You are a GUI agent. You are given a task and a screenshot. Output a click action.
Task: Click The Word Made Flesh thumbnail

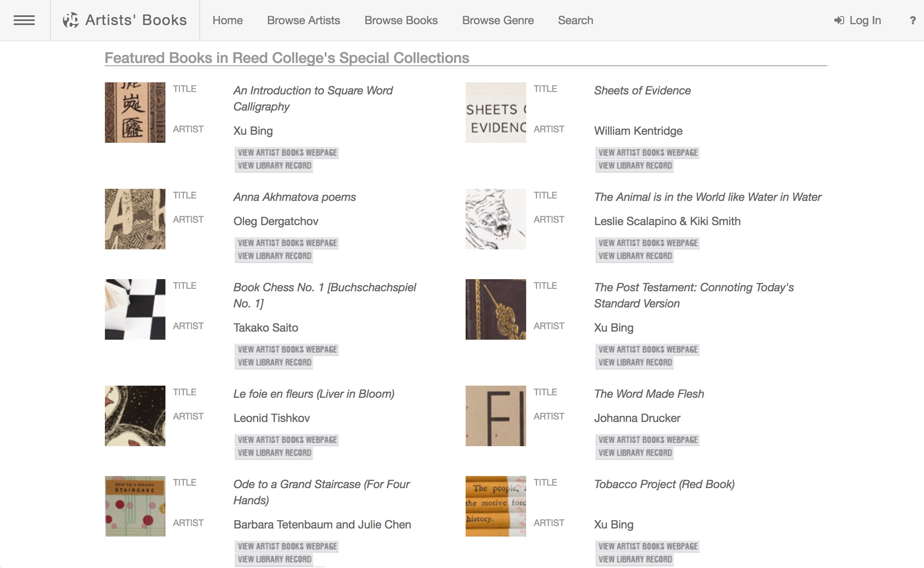[495, 416]
